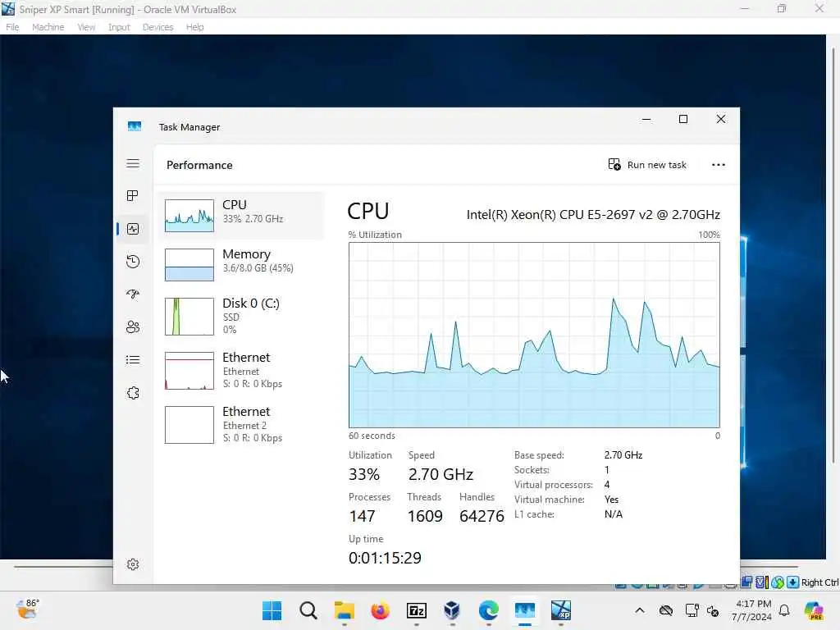This screenshot has height=630, width=840.
Task: Open the VirtualBox Input menu
Action: tap(119, 27)
